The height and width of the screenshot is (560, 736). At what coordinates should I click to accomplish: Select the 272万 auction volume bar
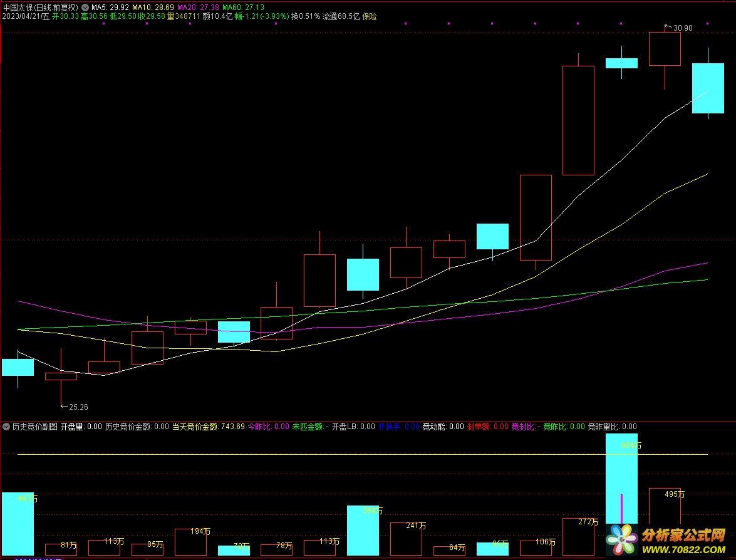(578, 537)
